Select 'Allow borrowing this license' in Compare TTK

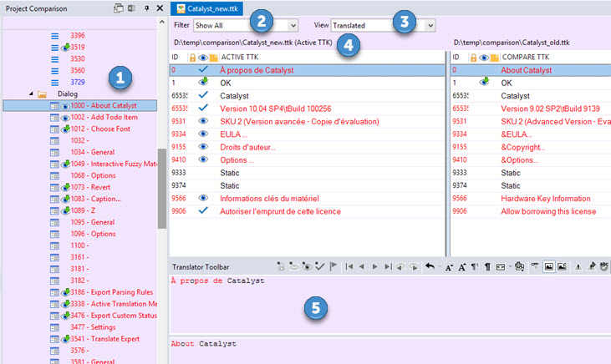[x=548, y=211]
